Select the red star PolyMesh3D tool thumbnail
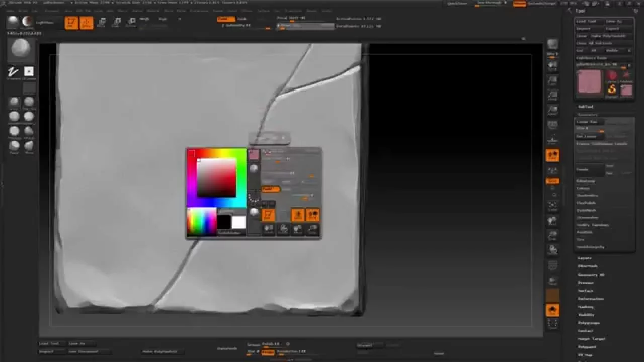Screen dimensions: 644x362 pos(626,75)
